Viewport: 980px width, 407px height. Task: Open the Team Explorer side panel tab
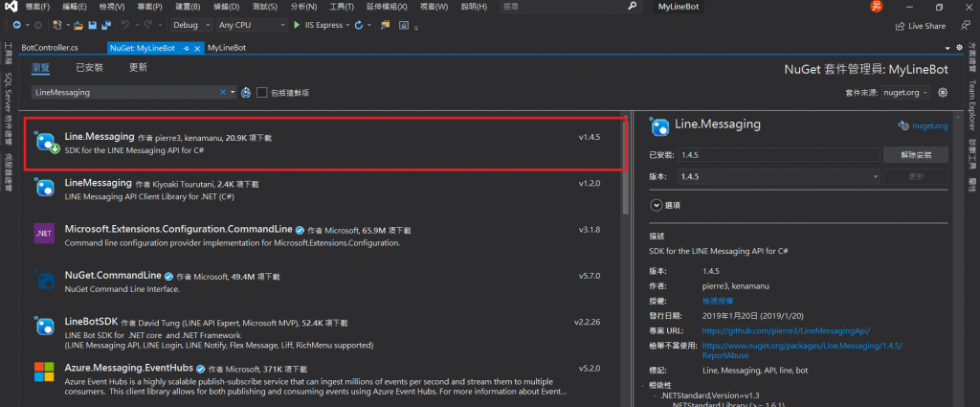[972, 106]
